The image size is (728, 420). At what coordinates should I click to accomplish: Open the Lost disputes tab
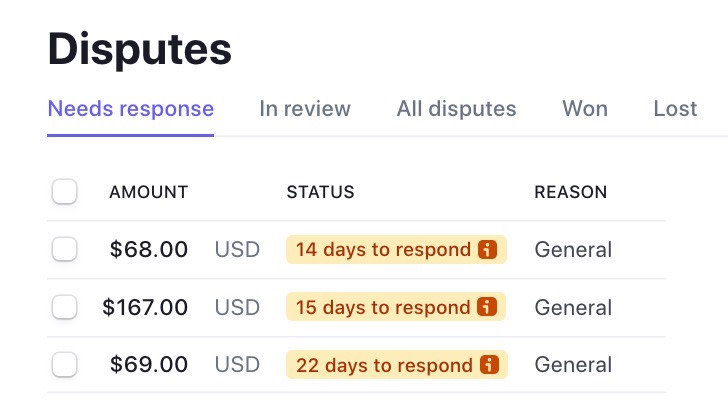pyautogui.click(x=675, y=109)
